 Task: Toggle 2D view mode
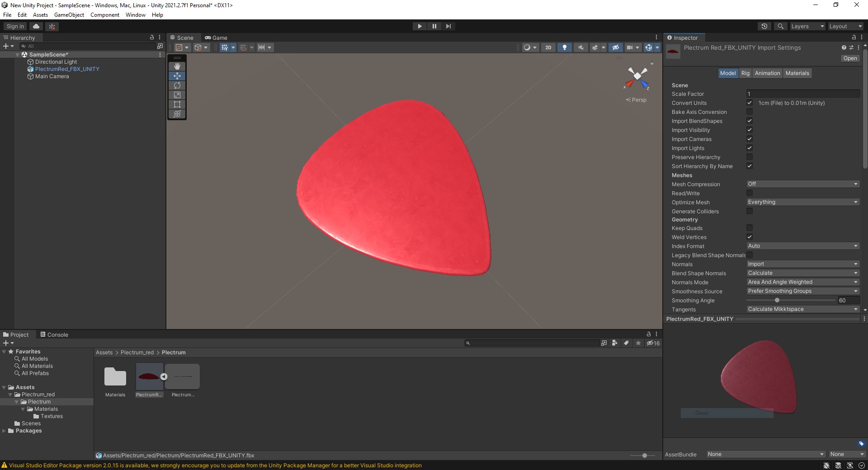548,47
